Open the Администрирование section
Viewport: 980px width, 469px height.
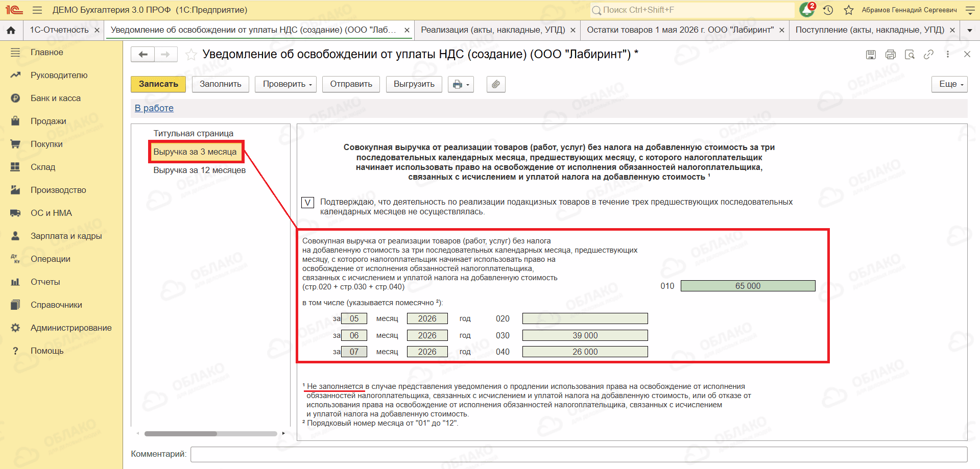[71, 328]
